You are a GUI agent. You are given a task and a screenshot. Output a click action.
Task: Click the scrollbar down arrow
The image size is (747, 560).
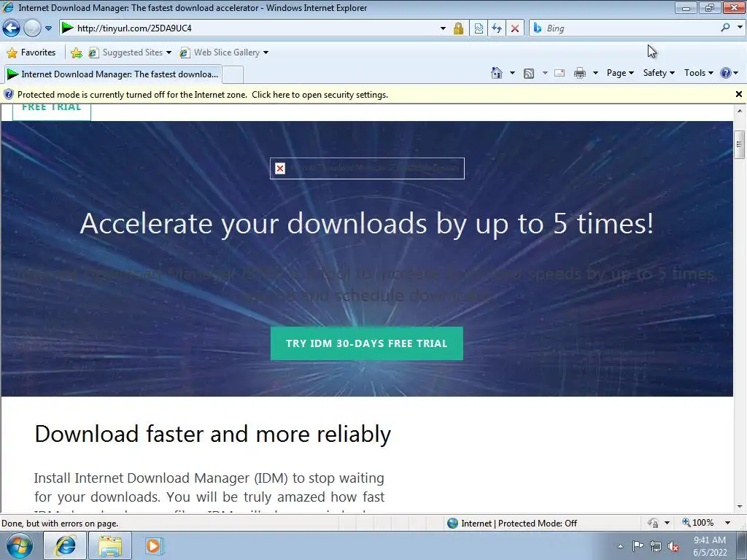pyautogui.click(x=740, y=507)
